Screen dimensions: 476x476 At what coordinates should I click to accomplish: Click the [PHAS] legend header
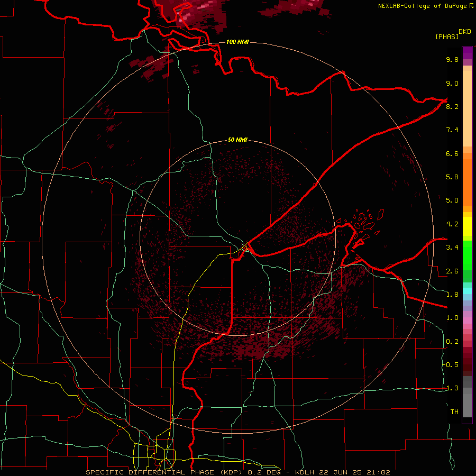[447, 36]
